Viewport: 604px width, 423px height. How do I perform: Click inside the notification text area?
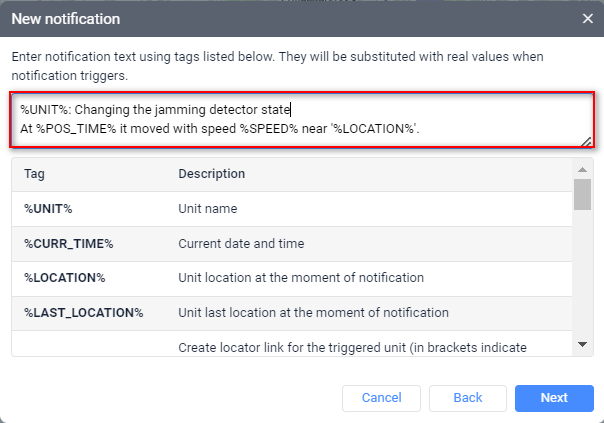(x=300, y=120)
